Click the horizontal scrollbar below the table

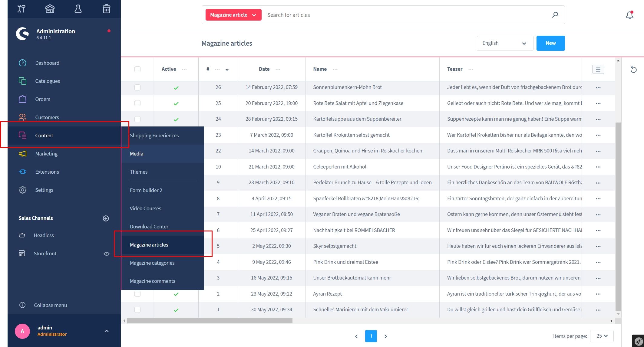pyautogui.click(x=210, y=321)
